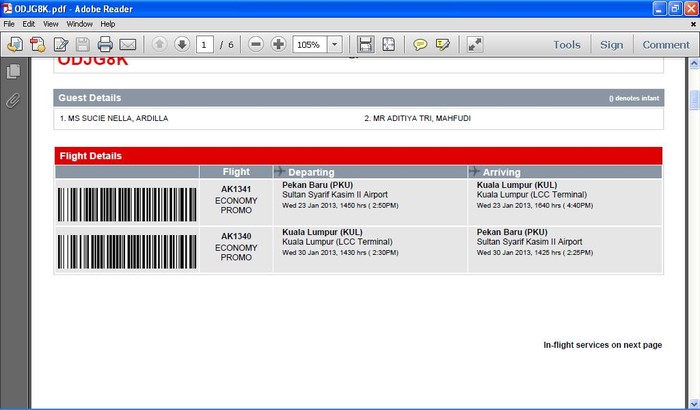Click 'In-flight services on next page' text
Viewport: 700px width, 410px height.
coord(602,345)
